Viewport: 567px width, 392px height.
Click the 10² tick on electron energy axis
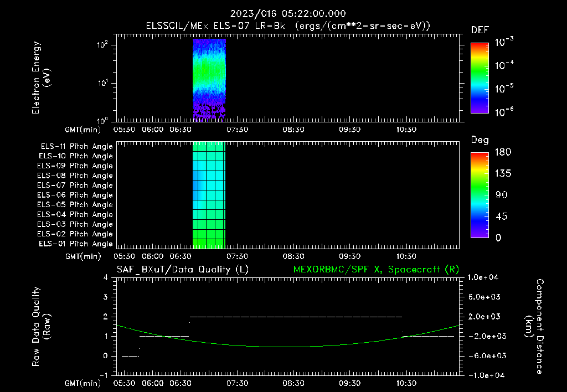point(102,45)
